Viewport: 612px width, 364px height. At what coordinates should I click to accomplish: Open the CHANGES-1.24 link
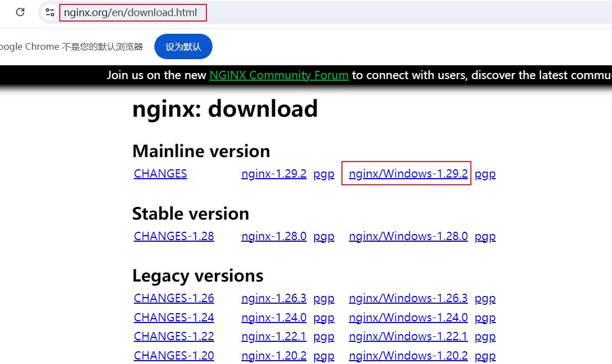(174, 318)
